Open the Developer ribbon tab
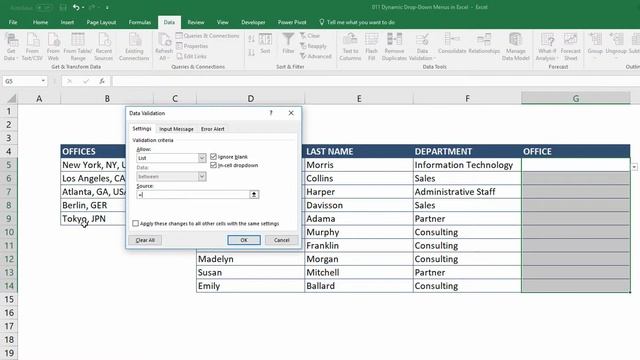 click(253, 22)
